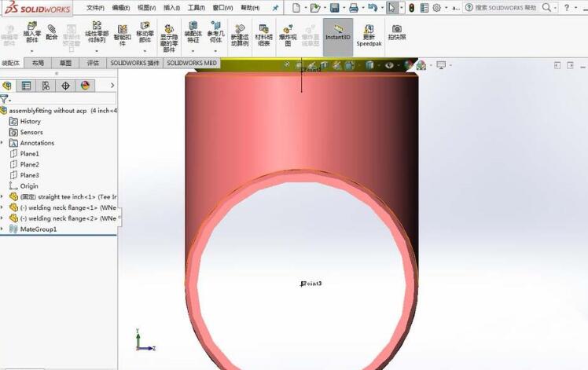Toggle Hide/Show items eye icon
The height and width of the screenshot is (370, 588).
[389, 65]
